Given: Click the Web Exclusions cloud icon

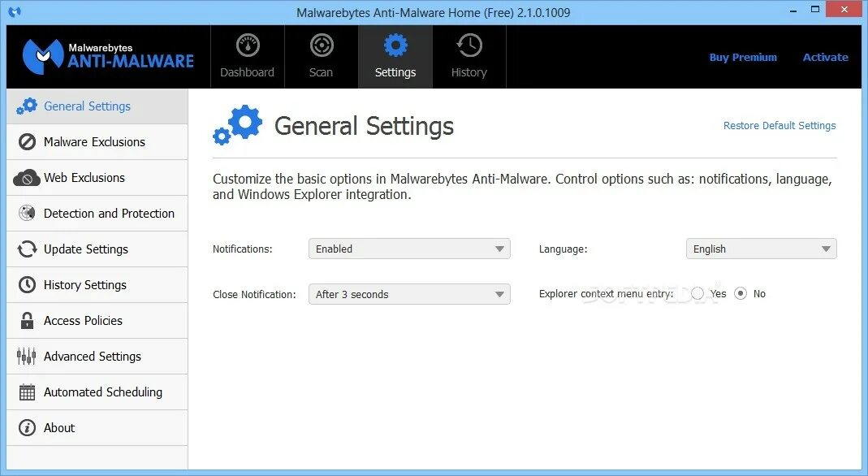Looking at the screenshot, I should pyautogui.click(x=27, y=178).
